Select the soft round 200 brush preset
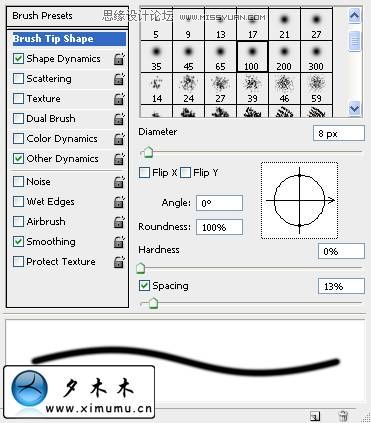 click(284, 56)
